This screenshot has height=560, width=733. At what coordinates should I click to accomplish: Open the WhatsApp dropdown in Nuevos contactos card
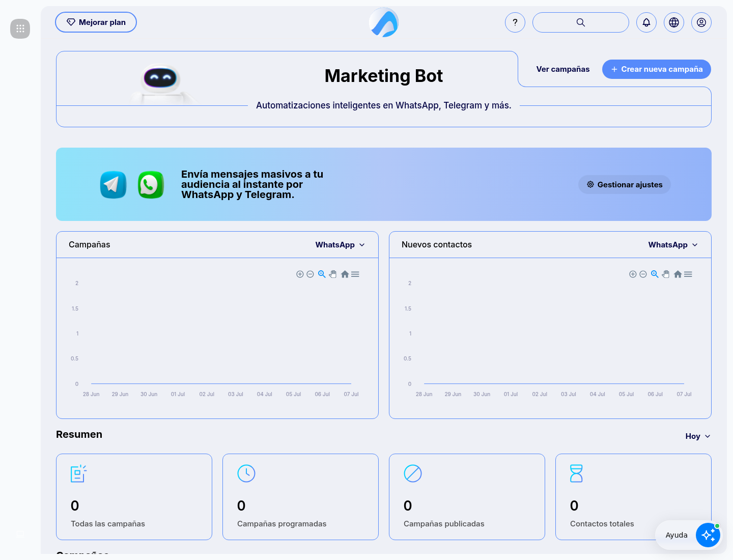[x=673, y=245]
